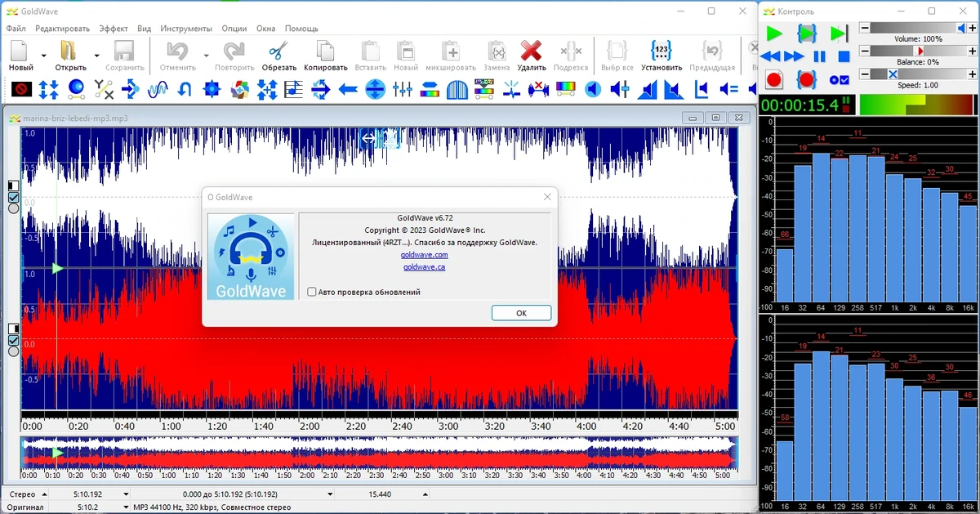Image resolution: width=980 pixels, height=514 pixels.
Task: Click the Сохранить floppy disk icon
Action: [x=124, y=51]
